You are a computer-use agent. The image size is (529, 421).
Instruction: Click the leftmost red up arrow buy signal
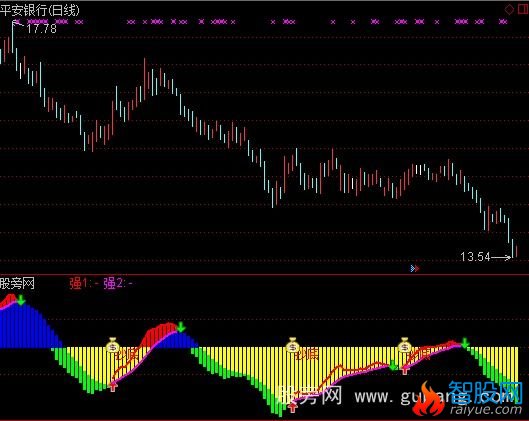click(113, 387)
